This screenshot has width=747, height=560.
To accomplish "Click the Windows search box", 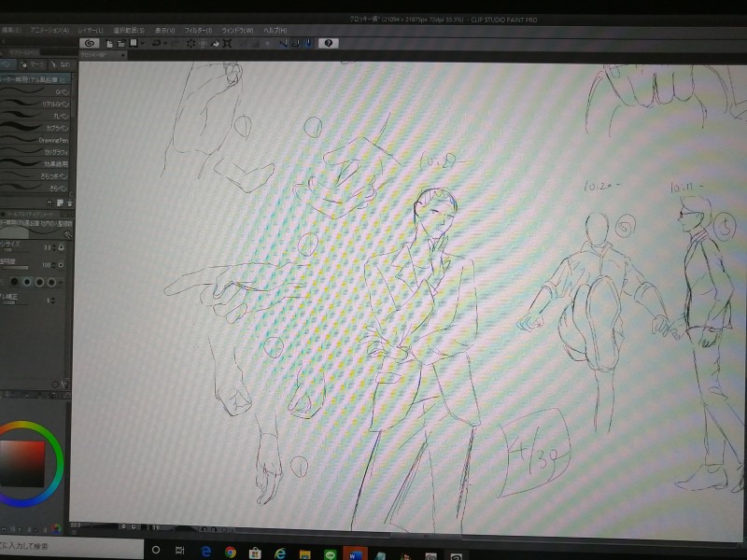I will (72, 546).
